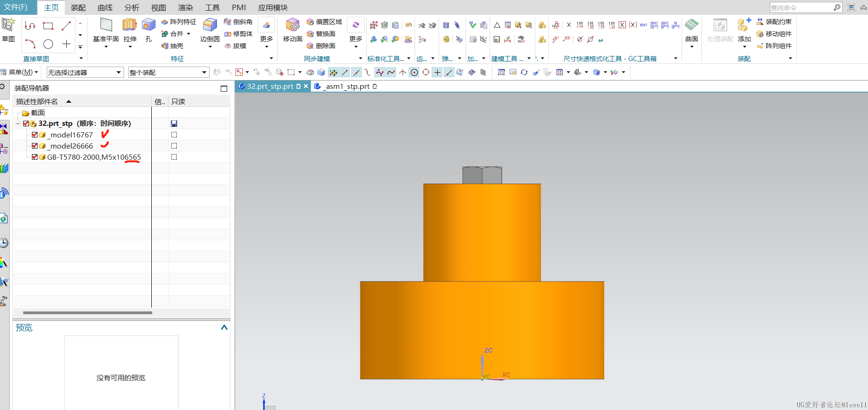
Task: Select the point plus sketch tool
Action: tap(66, 44)
